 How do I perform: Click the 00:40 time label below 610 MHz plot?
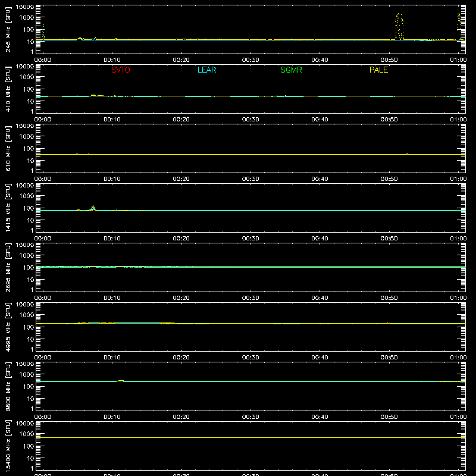320,179
